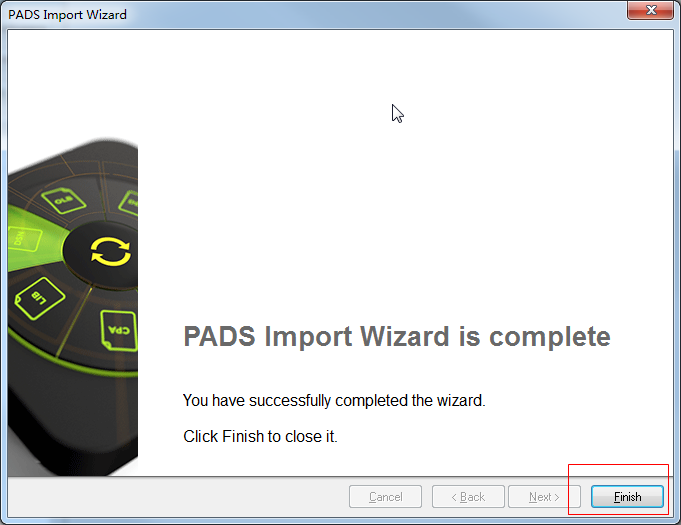Click the LIB file icon on the dial
The image size is (681, 525).
click(x=40, y=298)
